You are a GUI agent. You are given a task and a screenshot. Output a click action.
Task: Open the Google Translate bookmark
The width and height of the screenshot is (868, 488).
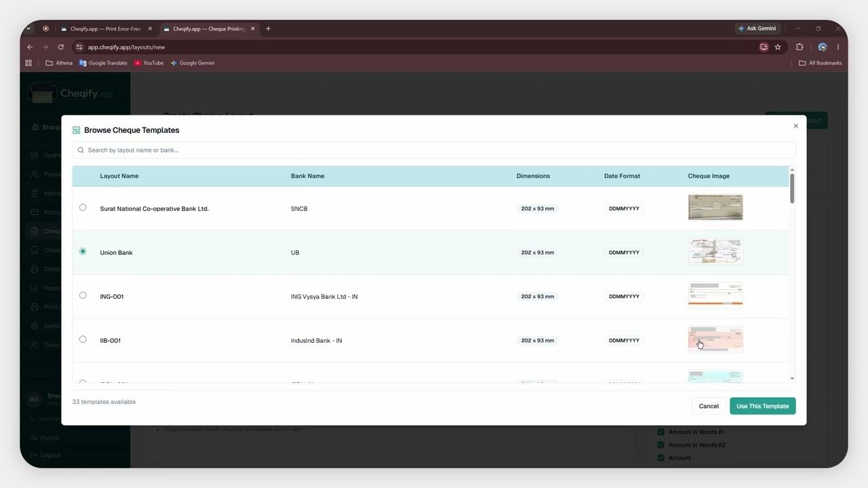(103, 63)
